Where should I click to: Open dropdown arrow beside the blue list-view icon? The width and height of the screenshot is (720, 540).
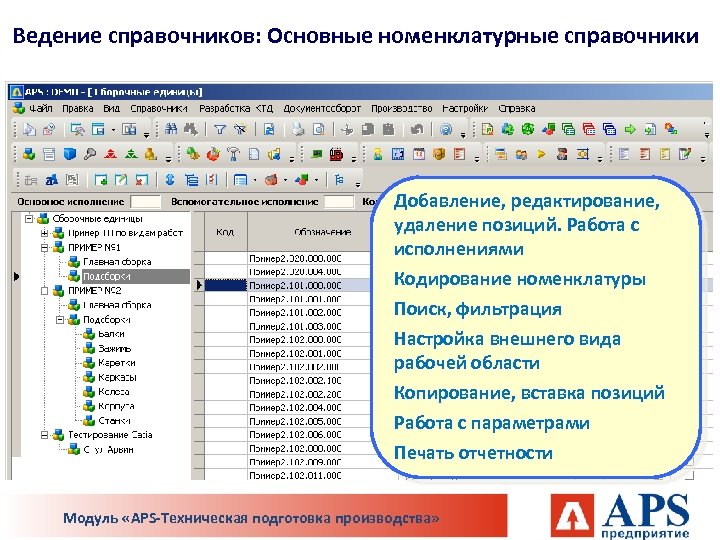click(x=255, y=180)
